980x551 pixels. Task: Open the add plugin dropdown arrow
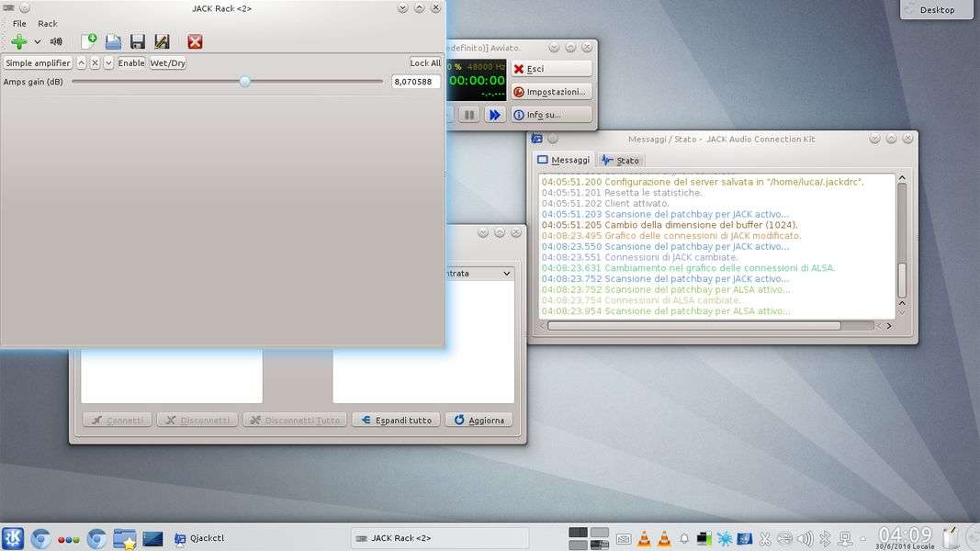pyautogui.click(x=38, y=41)
